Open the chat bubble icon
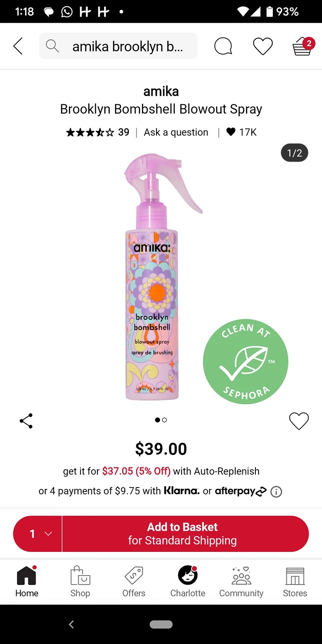Viewport: 322px width, 644px height. click(223, 46)
